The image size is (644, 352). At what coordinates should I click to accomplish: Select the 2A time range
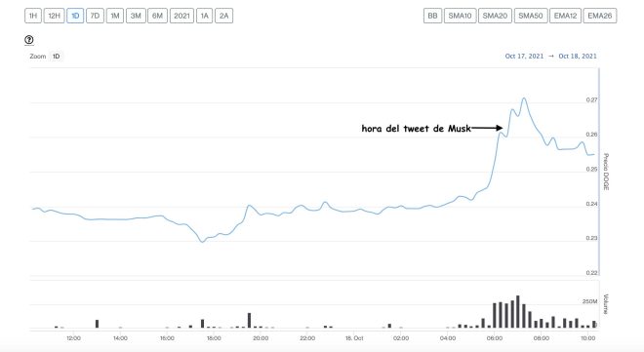(223, 16)
